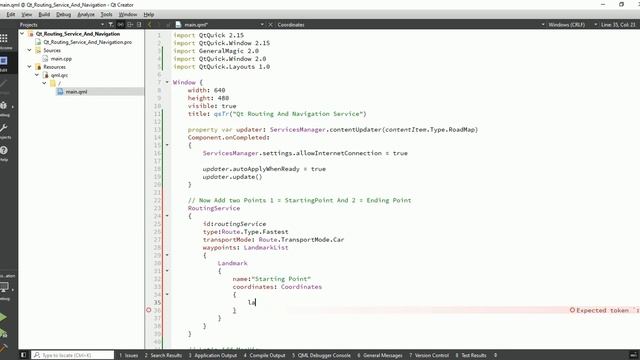Open the Edit menu
The width and height of the screenshot is (640, 360).
click(11, 14)
